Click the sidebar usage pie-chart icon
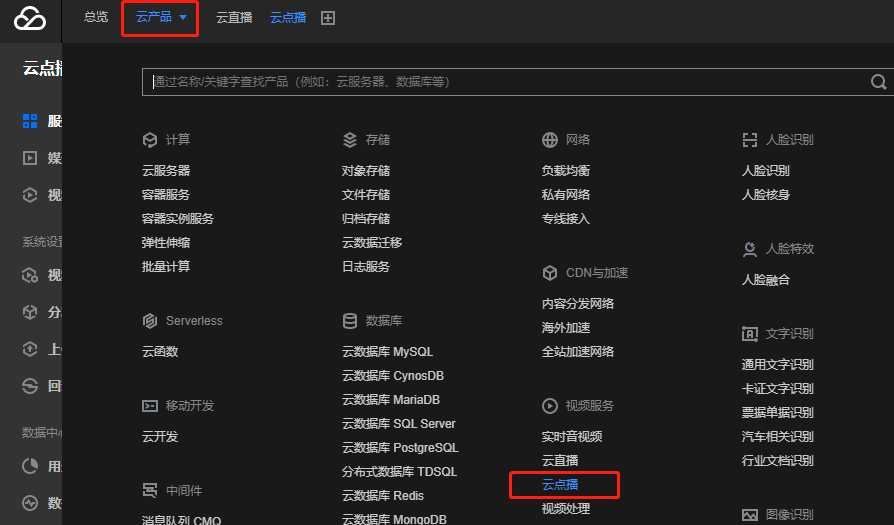Screen dimensions: 894x525 pos(30,466)
